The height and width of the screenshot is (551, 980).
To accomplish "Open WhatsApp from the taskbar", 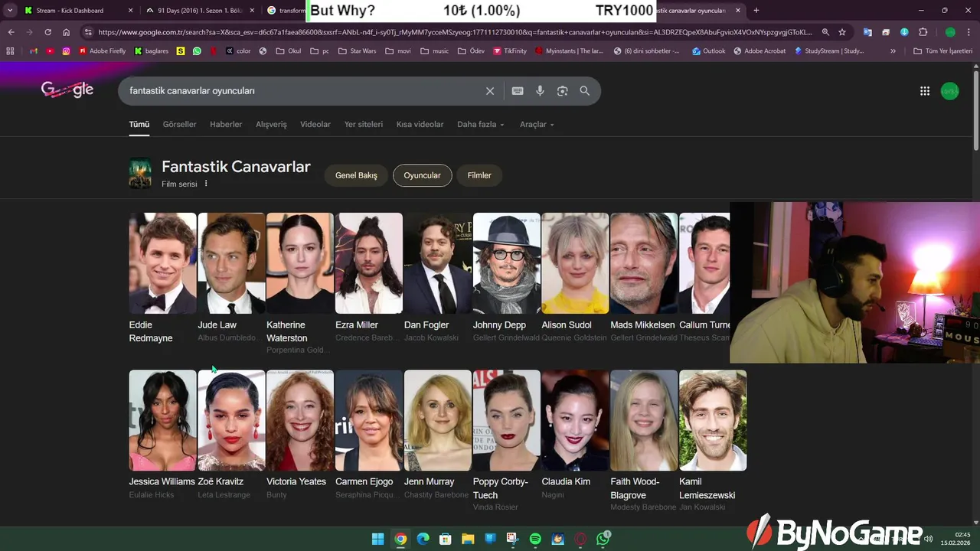I will (x=603, y=538).
